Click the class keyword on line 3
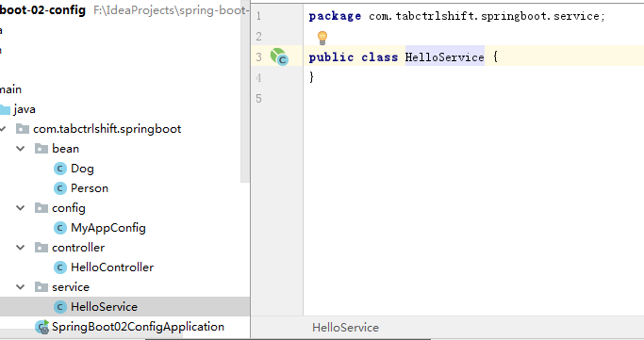644x340 pixels. (x=379, y=57)
